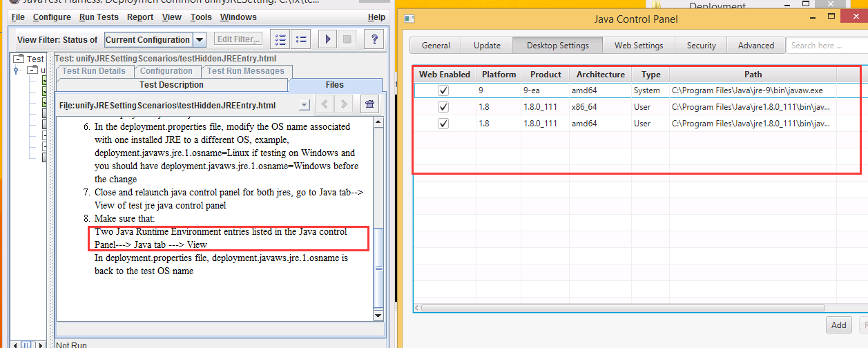The image size is (868, 348).
Task: Click the stop test run icon
Action: point(347,39)
